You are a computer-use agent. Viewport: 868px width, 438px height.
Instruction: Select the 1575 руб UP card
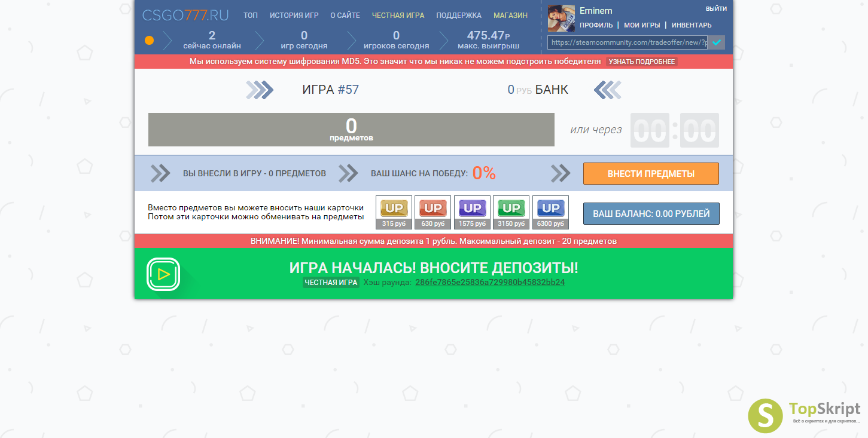[x=472, y=212]
